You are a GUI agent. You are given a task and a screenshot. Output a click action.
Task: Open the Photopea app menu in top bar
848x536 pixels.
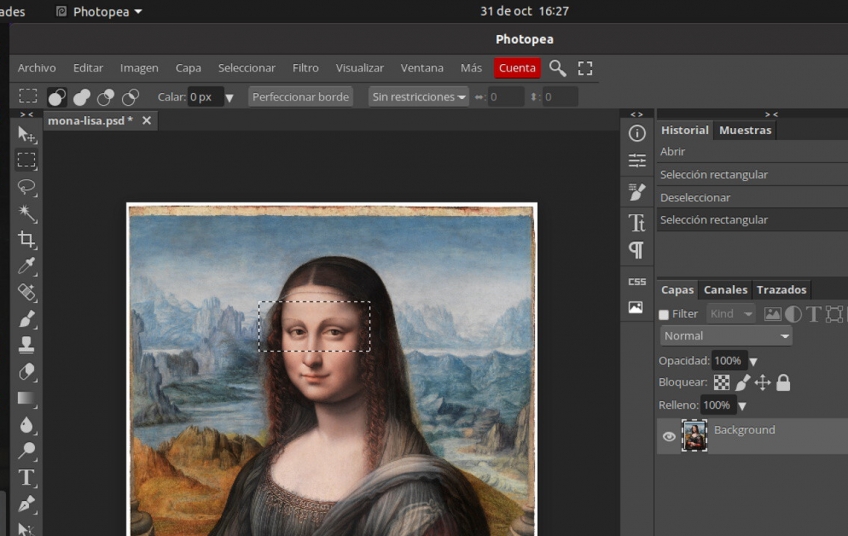pos(100,11)
